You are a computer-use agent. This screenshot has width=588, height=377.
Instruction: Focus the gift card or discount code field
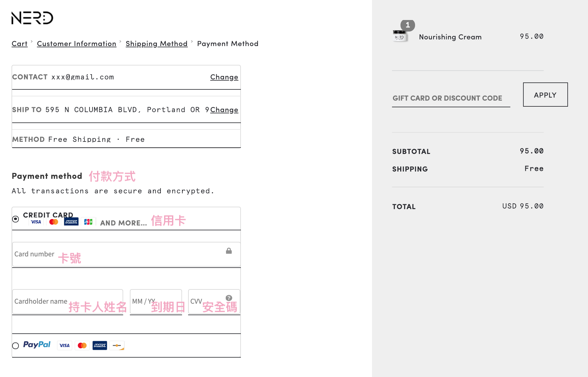[451, 98]
